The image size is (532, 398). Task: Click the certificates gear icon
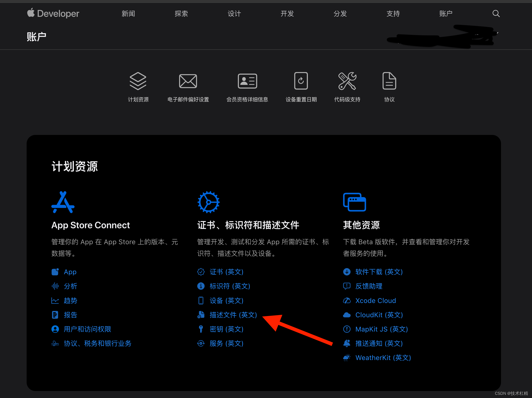coord(208,202)
